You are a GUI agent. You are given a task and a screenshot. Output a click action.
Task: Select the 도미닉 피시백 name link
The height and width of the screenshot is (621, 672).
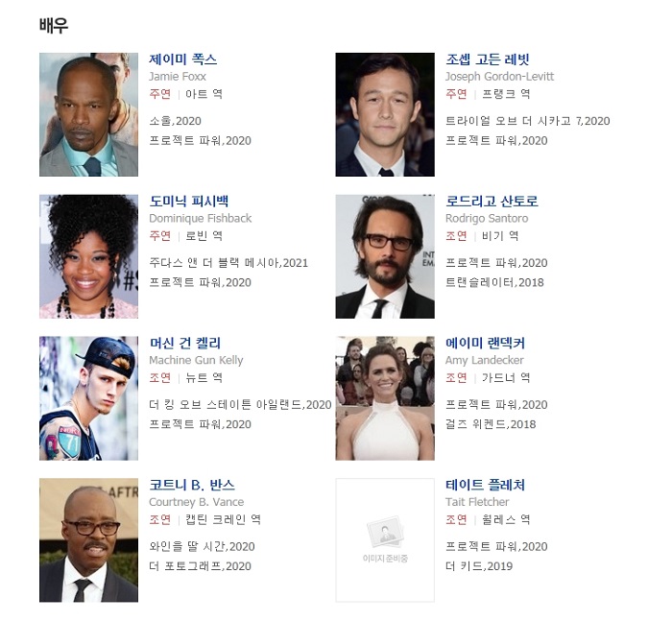coord(189,201)
